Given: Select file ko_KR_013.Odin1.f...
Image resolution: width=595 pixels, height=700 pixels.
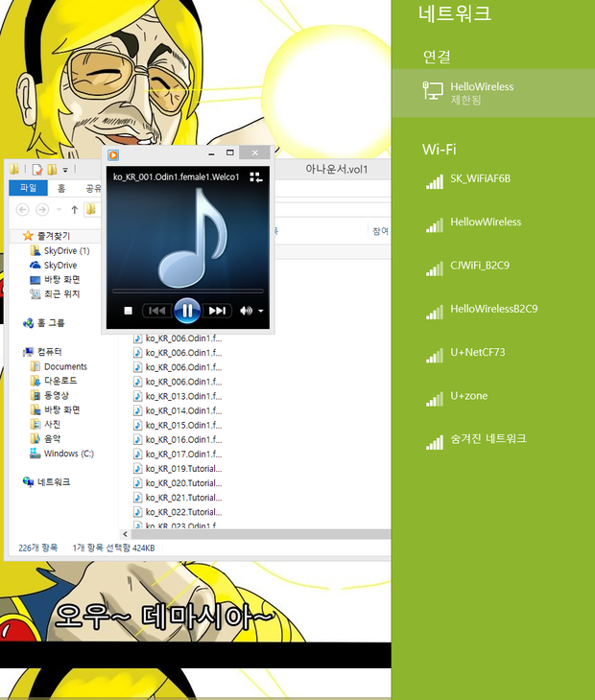Looking at the screenshot, I should point(183,396).
